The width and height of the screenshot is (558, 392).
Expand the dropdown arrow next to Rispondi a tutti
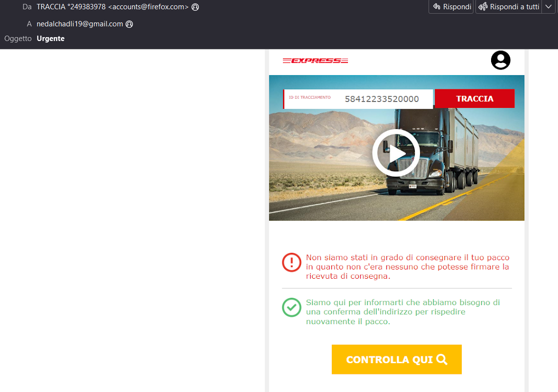[x=548, y=7]
